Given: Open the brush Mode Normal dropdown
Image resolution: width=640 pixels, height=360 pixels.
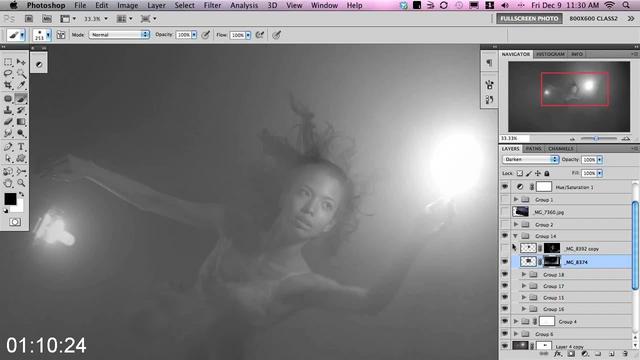Looking at the screenshot, I should coord(119,35).
